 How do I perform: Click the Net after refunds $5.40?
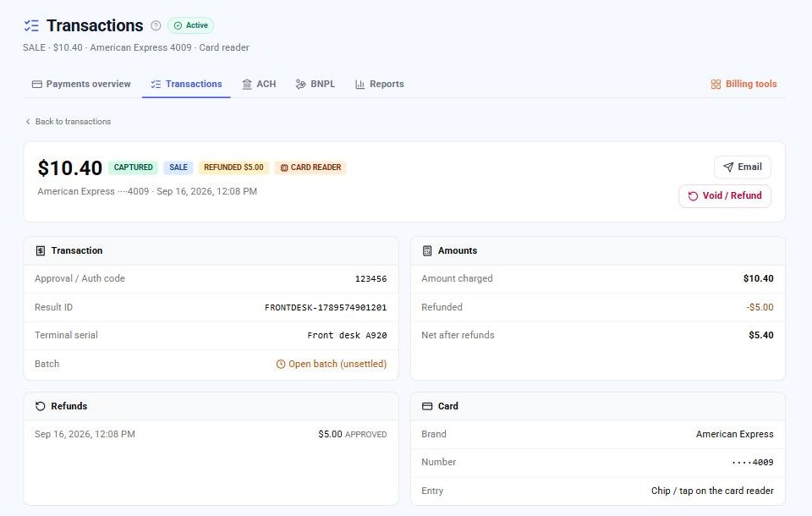coord(761,335)
